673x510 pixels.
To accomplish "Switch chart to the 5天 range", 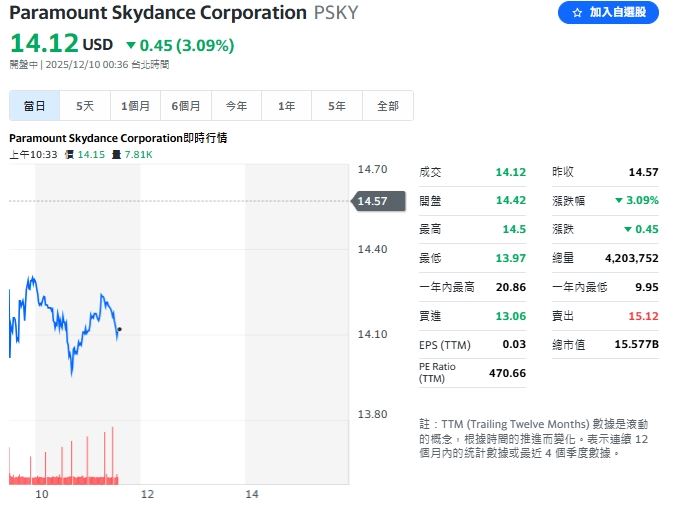I will (x=85, y=106).
